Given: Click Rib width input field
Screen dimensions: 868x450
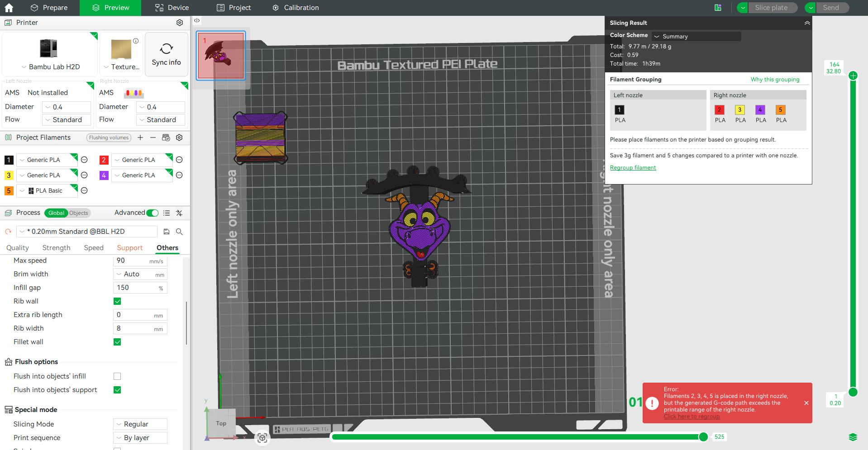Looking at the screenshot, I should click(140, 328).
